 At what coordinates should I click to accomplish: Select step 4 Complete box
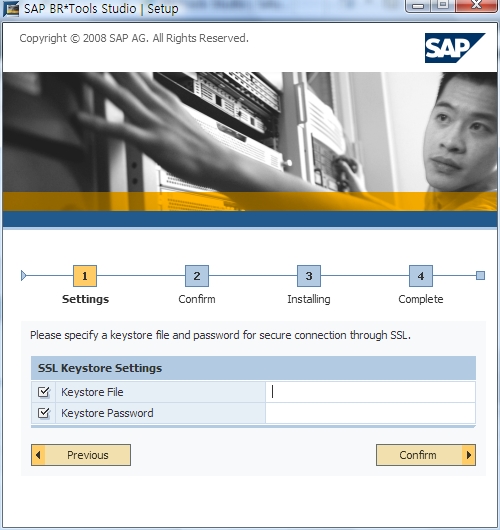[421, 276]
